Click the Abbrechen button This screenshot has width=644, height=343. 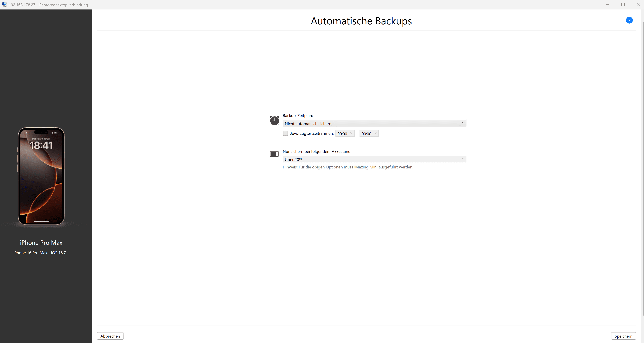coord(110,336)
